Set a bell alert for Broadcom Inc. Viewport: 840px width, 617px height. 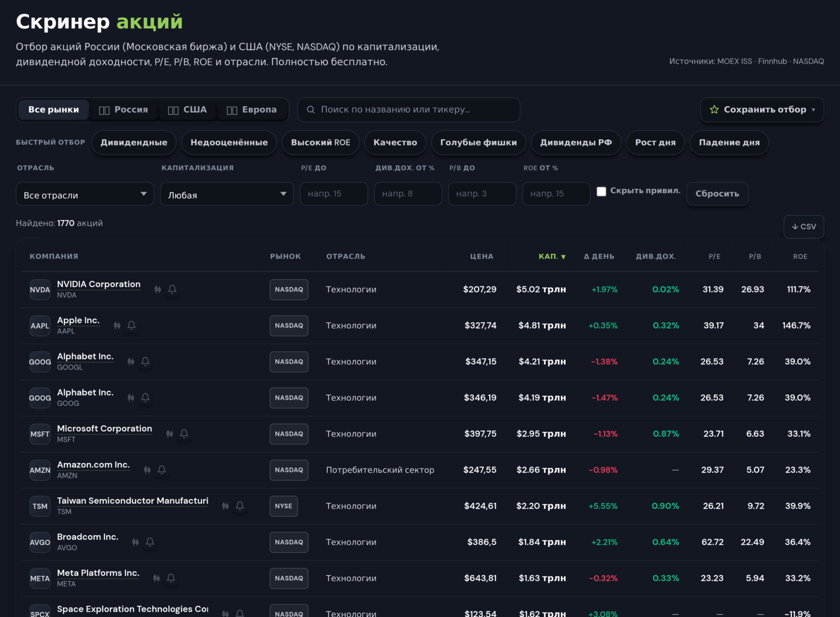point(150,542)
